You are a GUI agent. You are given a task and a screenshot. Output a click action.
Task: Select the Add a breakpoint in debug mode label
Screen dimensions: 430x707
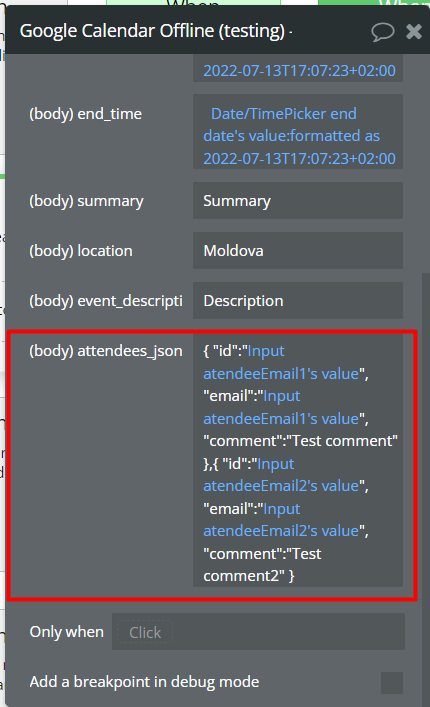pyautogui.click(x=144, y=682)
